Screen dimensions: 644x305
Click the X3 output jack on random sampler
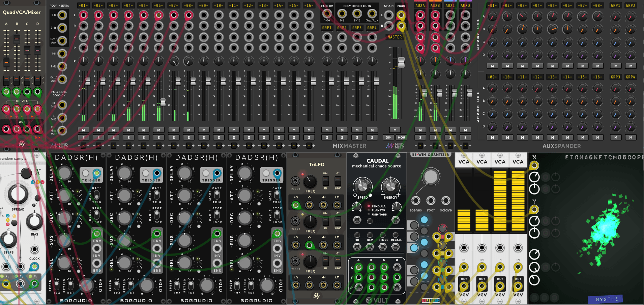[34, 284]
